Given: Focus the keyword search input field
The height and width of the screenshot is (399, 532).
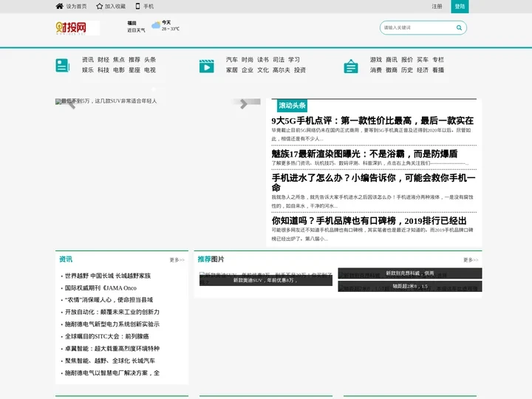Looking at the screenshot, I should (x=419, y=28).
